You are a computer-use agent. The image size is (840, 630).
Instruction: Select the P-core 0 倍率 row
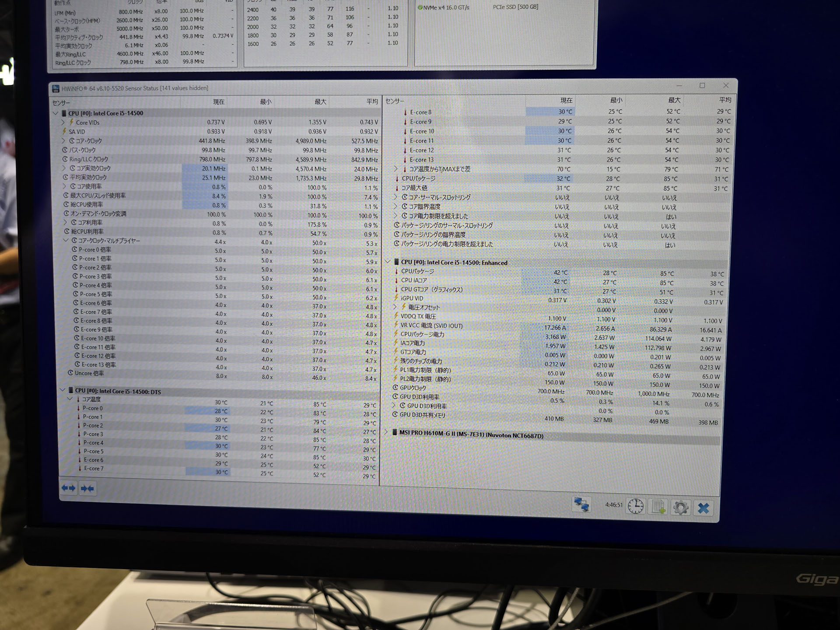pyautogui.click(x=95, y=250)
